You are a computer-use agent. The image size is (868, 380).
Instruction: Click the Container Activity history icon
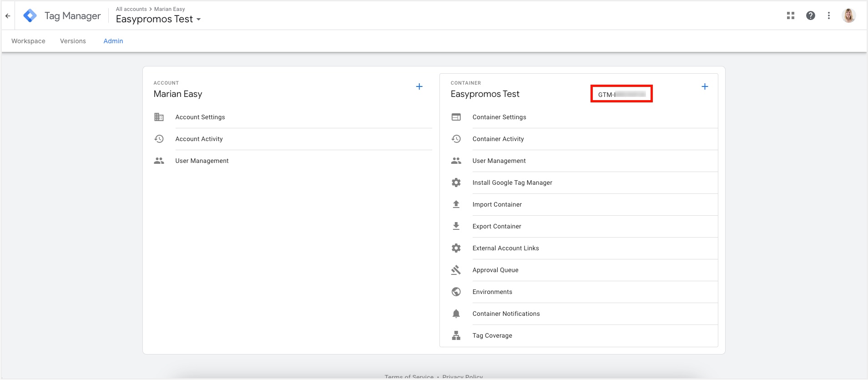click(456, 139)
